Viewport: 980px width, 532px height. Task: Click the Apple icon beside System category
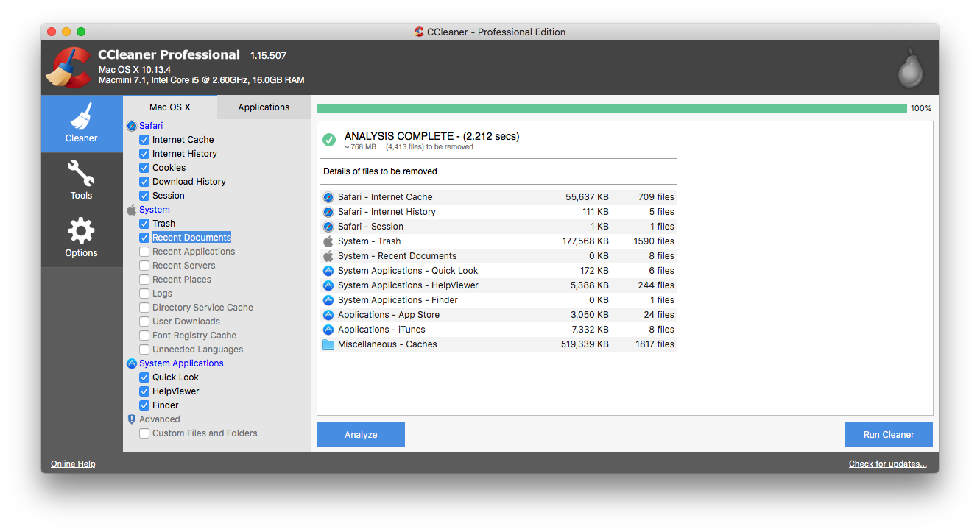(132, 210)
